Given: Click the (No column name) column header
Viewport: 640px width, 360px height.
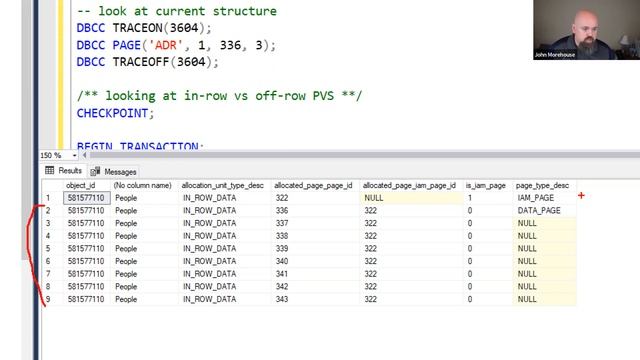Looking at the screenshot, I should coord(142,185).
